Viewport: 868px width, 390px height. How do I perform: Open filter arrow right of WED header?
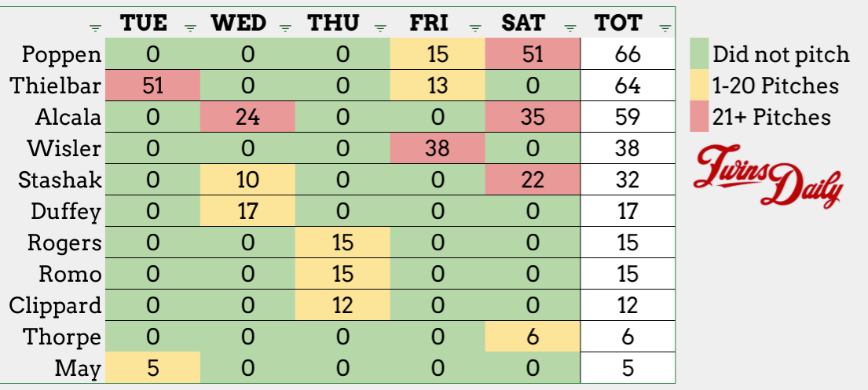(285, 28)
